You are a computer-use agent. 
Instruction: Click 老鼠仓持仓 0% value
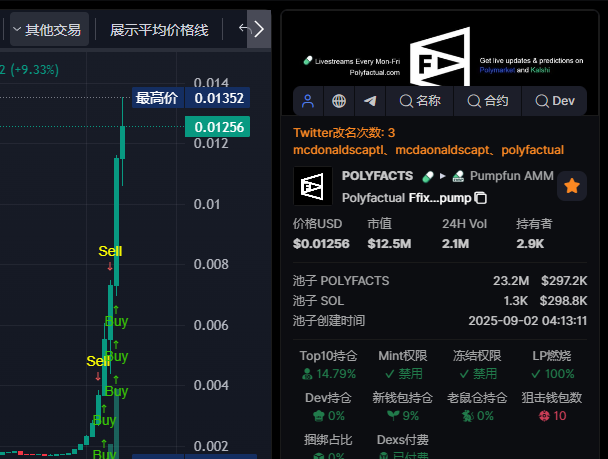coord(485,416)
